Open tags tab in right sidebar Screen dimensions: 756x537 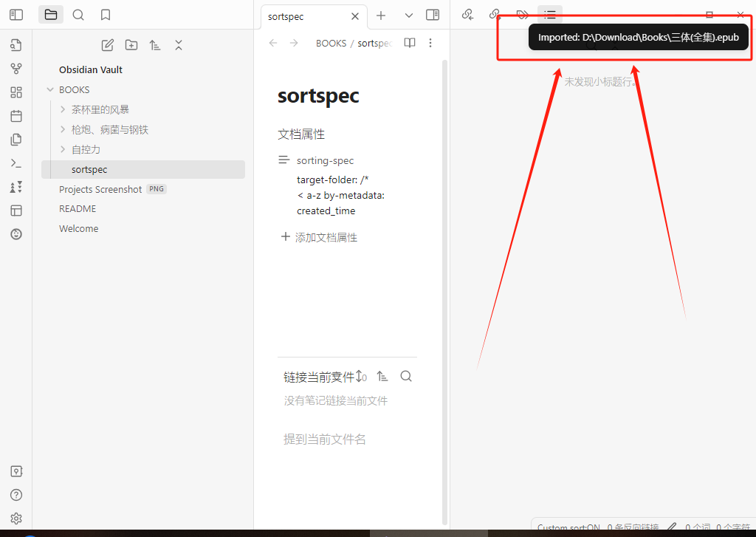[x=522, y=15]
